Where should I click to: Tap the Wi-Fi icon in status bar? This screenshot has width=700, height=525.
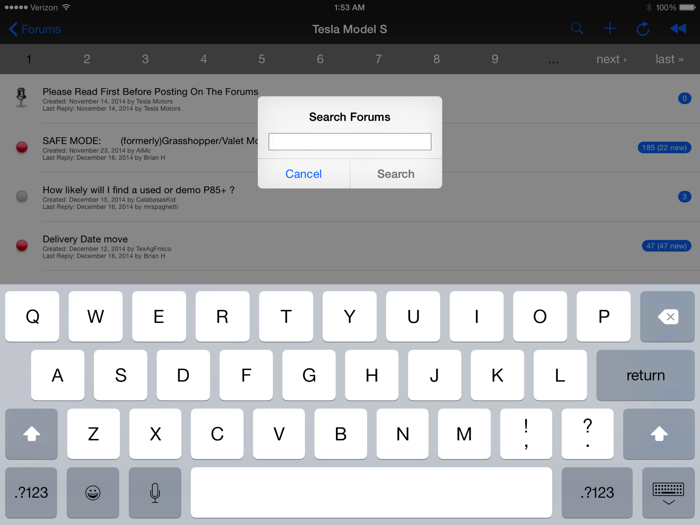[66, 7]
